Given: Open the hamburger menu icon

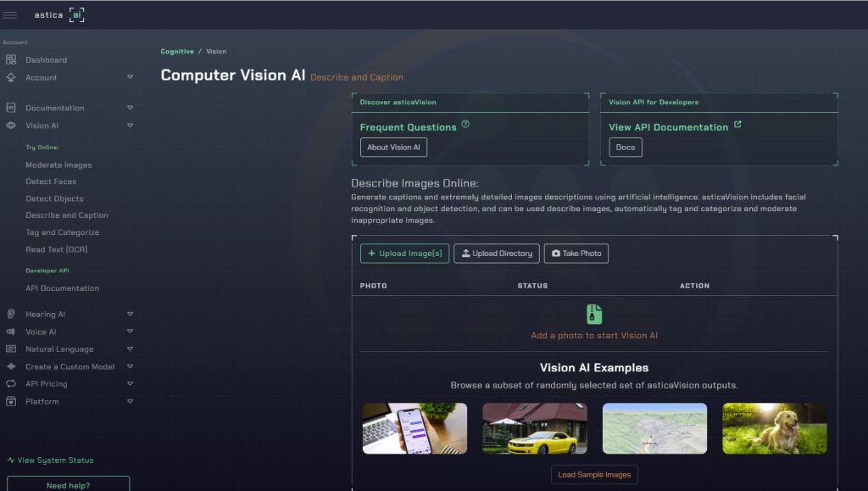Looking at the screenshot, I should point(10,14).
